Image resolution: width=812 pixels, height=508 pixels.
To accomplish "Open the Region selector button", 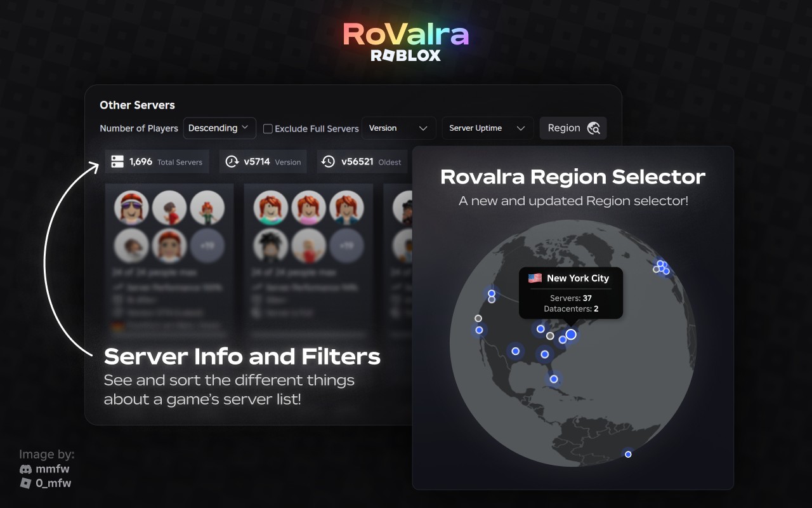I will click(573, 128).
